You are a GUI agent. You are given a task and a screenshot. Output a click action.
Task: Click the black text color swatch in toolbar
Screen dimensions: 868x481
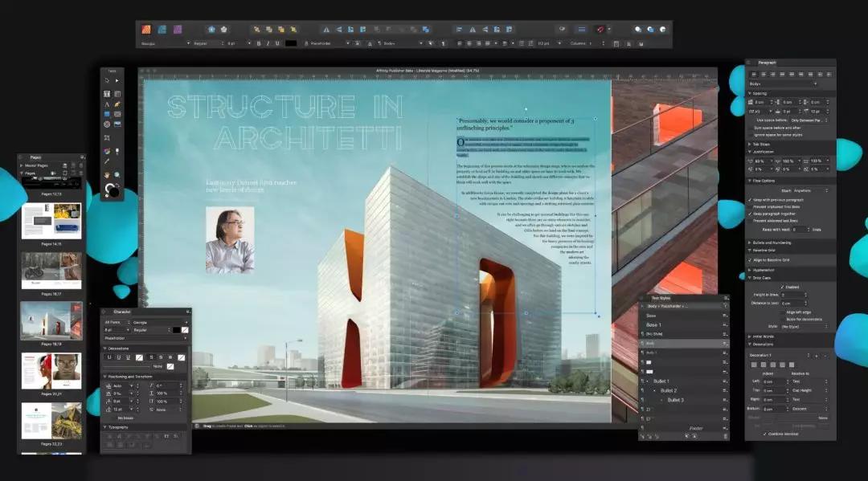(x=291, y=43)
